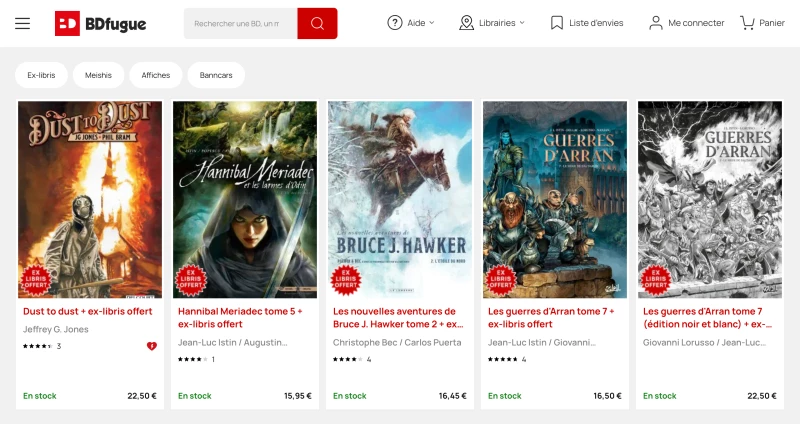This screenshot has height=424, width=800.
Task: Click star rating on Dust to dust
Action: pos(38,346)
